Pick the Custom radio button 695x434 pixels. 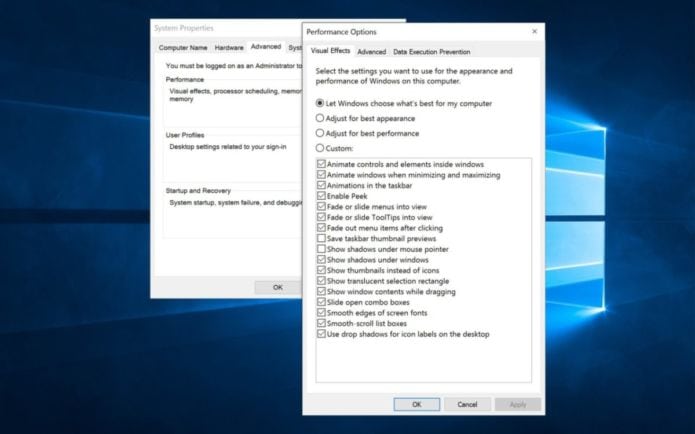[x=320, y=148]
